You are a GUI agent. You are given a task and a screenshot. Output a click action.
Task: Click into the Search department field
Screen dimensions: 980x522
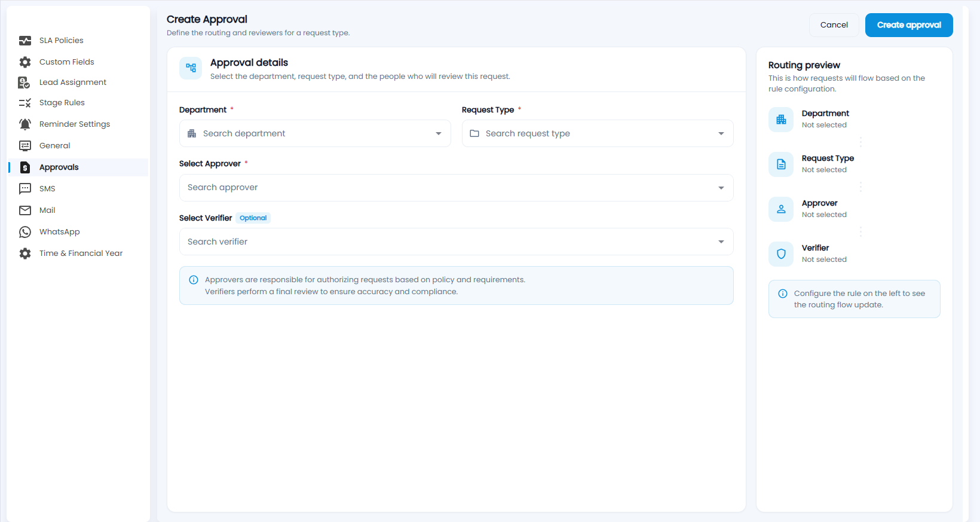[x=315, y=133]
